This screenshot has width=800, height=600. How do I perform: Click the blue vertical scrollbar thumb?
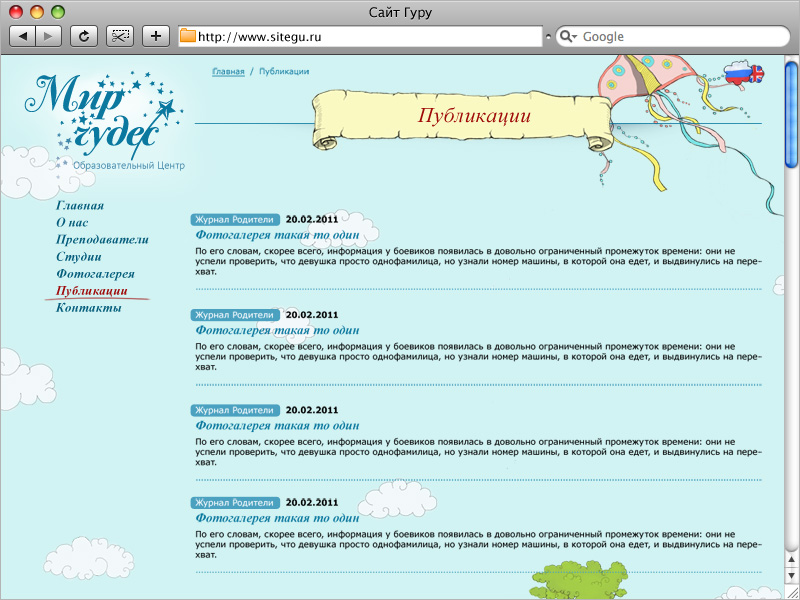point(791,114)
